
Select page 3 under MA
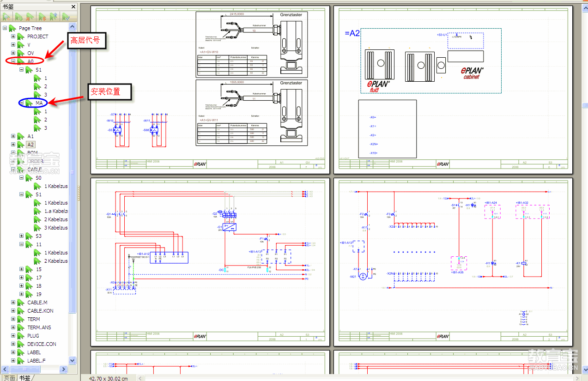46,128
